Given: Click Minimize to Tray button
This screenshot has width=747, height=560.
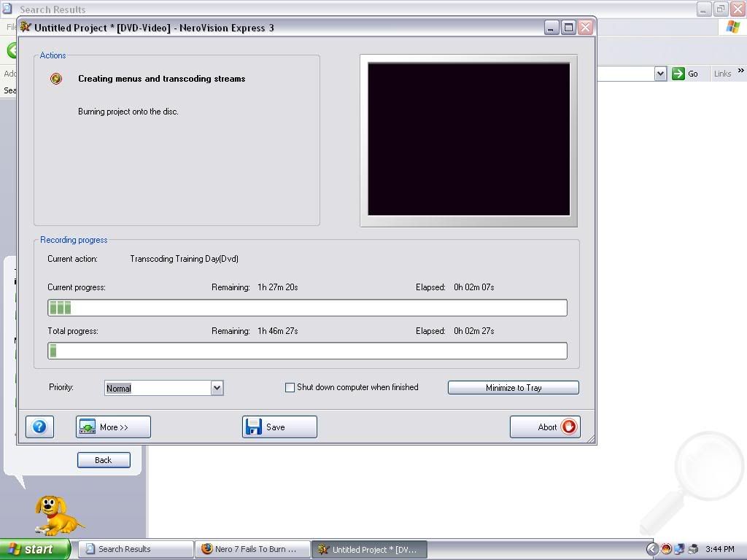Looking at the screenshot, I should click(x=514, y=388).
